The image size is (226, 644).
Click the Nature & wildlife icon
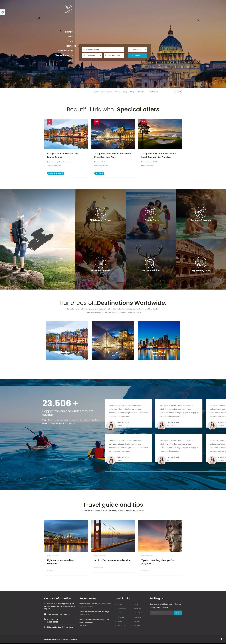(150, 262)
